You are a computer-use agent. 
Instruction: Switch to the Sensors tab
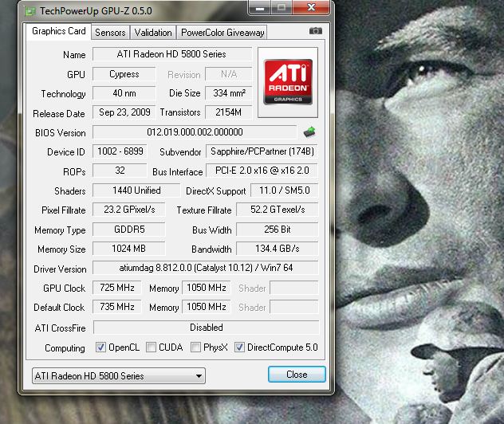[110, 33]
